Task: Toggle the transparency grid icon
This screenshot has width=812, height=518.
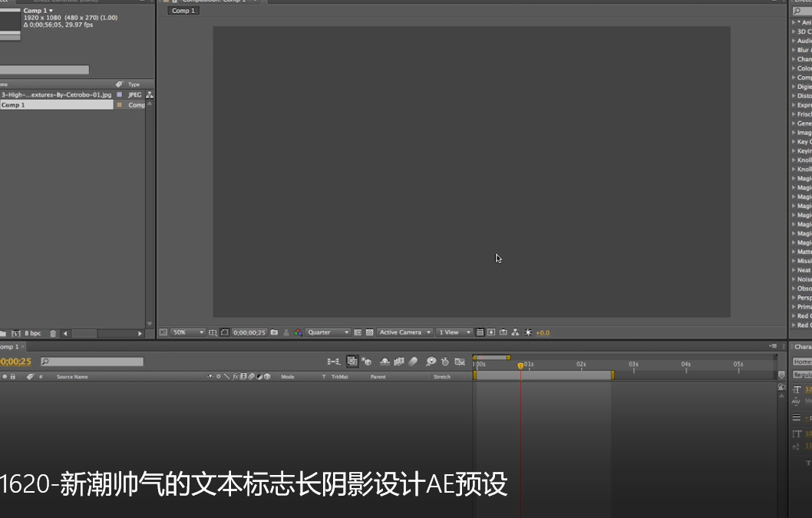Action: pyautogui.click(x=369, y=332)
